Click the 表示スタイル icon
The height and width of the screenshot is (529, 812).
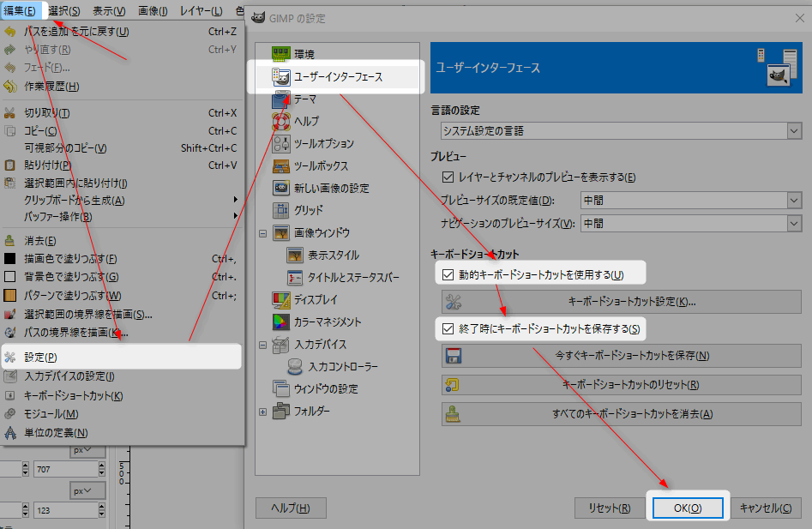[x=295, y=255]
